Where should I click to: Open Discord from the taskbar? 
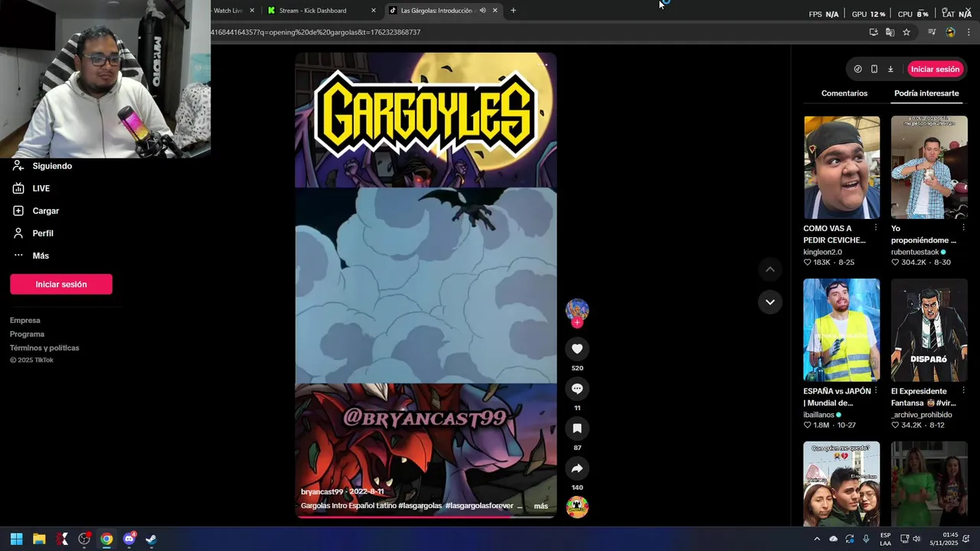click(x=129, y=539)
